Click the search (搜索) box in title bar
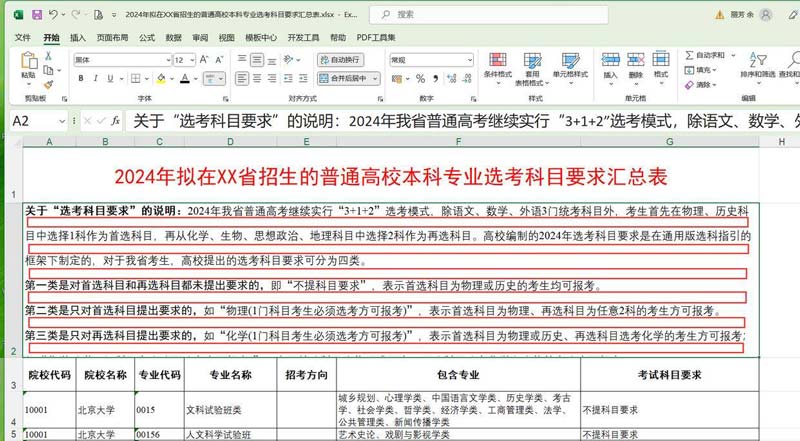Screen dimensions: 800x441 click(x=489, y=15)
